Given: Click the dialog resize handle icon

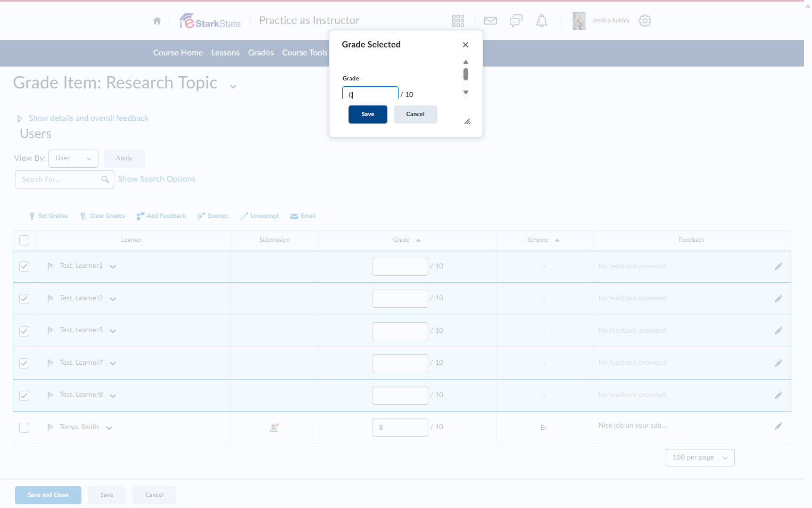Looking at the screenshot, I should (467, 121).
